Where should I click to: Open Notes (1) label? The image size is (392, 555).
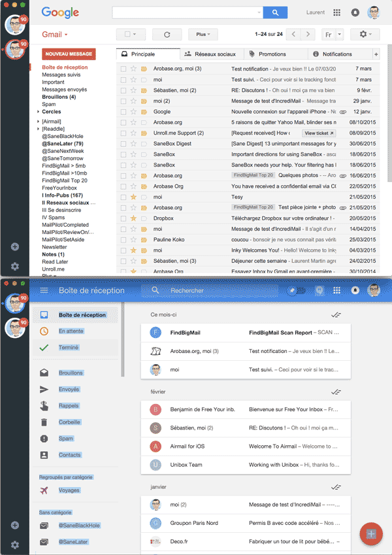tap(53, 254)
